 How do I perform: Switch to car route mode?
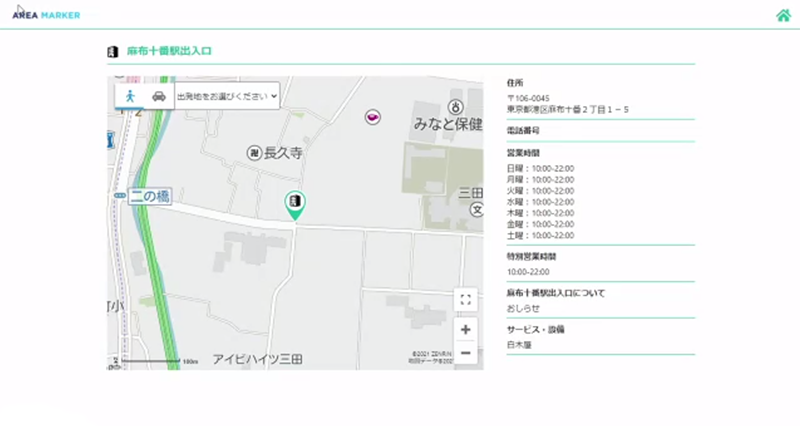(x=158, y=96)
